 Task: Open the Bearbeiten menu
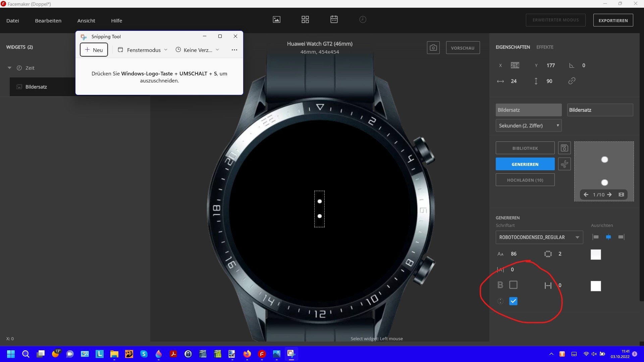tap(48, 20)
